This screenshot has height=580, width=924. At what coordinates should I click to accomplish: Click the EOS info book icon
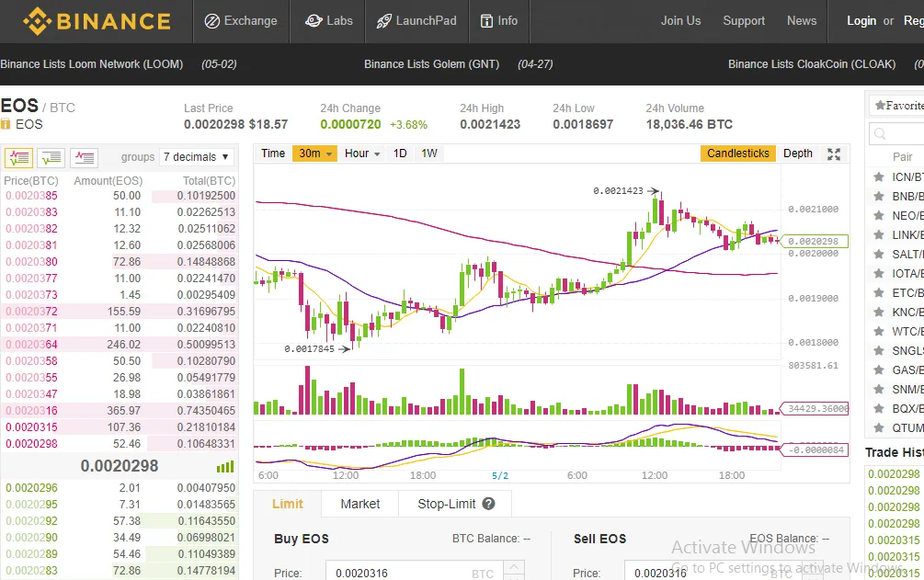point(6,124)
